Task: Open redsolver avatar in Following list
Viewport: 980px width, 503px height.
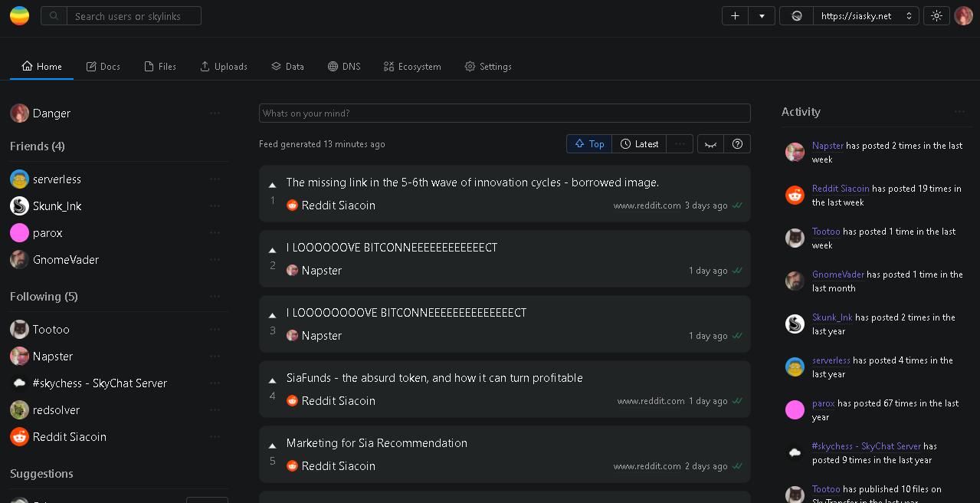Action: (20, 410)
